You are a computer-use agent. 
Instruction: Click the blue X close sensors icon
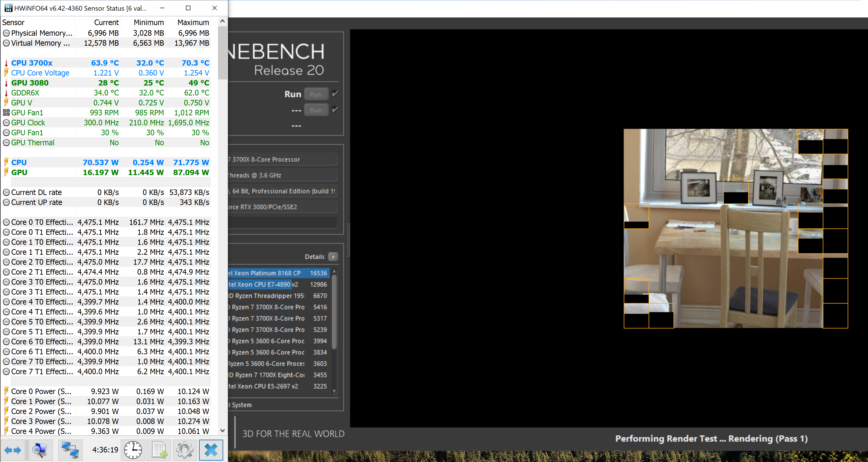[x=211, y=450]
